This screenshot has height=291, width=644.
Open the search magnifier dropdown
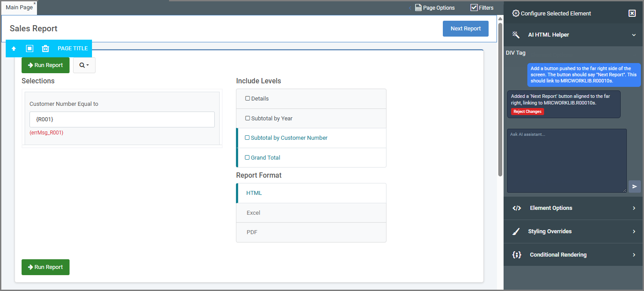tap(84, 65)
